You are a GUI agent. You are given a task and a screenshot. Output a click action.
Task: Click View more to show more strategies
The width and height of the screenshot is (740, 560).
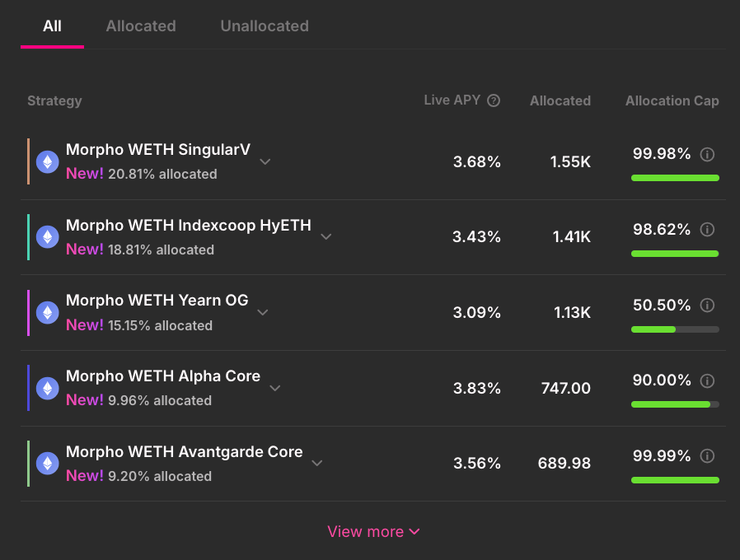[x=373, y=532]
